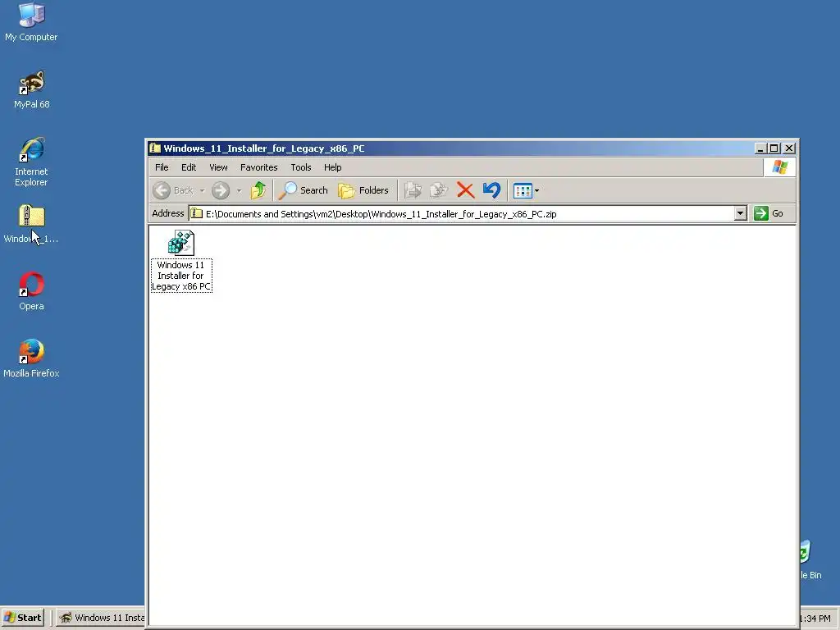Select the Recycle Bin desktop icon

pyautogui.click(x=810, y=559)
